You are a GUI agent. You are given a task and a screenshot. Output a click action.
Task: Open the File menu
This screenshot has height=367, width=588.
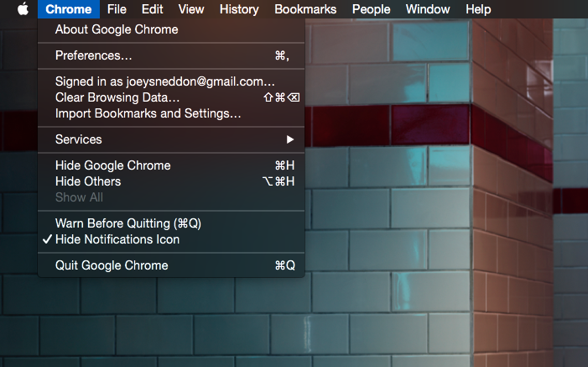(x=117, y=9)
